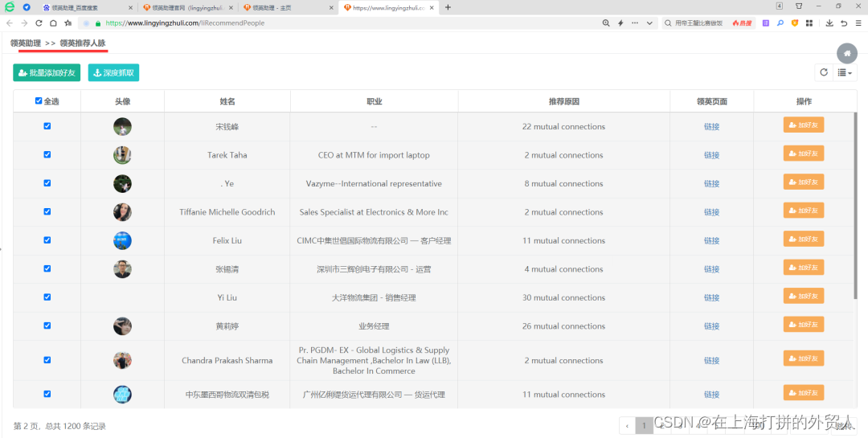
Task: Click the tab count '4' icon
Action: pyautogui.click(x=780, y=6)
